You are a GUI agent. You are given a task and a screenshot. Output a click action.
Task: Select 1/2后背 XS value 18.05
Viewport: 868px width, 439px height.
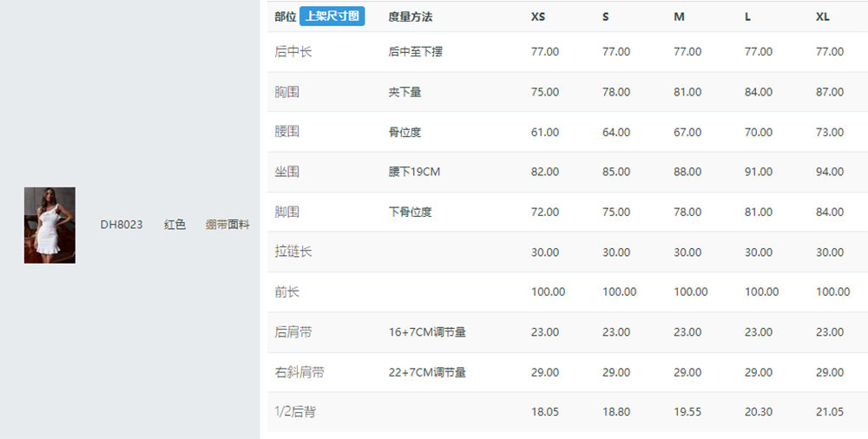(545, 412)
